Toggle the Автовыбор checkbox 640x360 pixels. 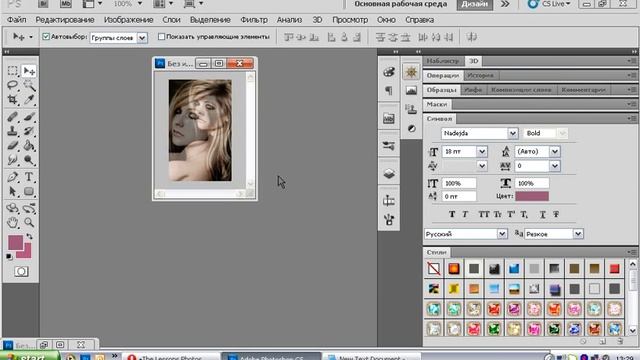[x=46, y=37]
